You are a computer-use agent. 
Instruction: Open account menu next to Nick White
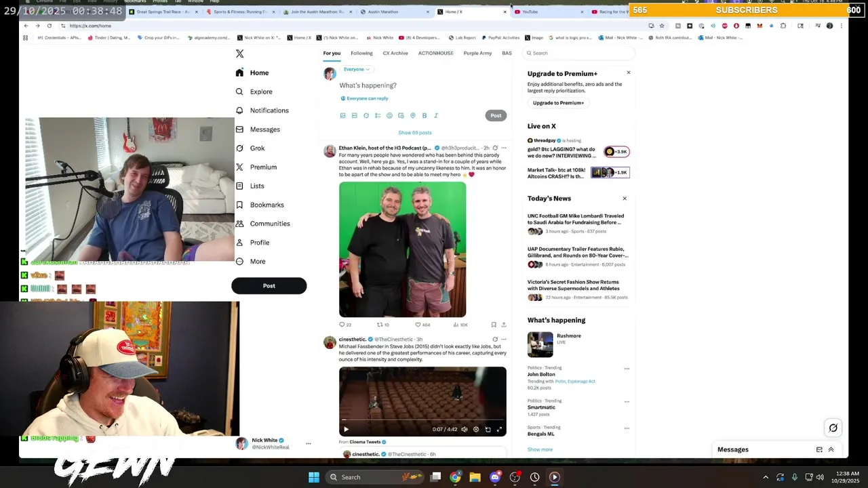point(308,444)
